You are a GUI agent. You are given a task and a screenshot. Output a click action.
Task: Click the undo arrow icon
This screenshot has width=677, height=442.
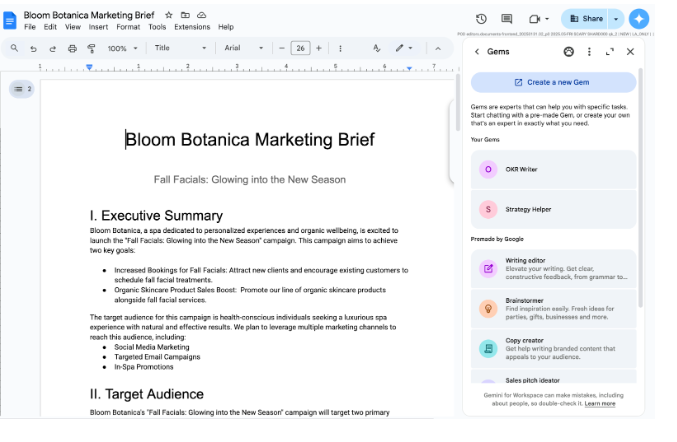point(34,48)
